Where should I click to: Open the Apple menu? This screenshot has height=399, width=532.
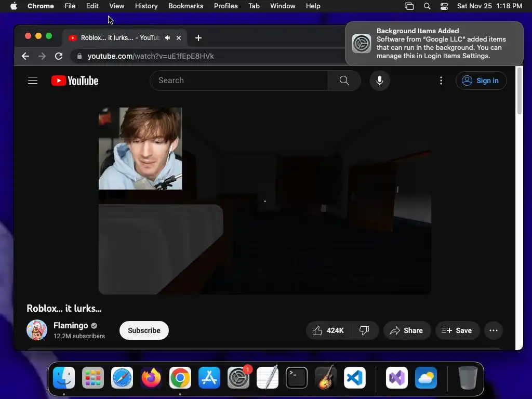(14, 6)
